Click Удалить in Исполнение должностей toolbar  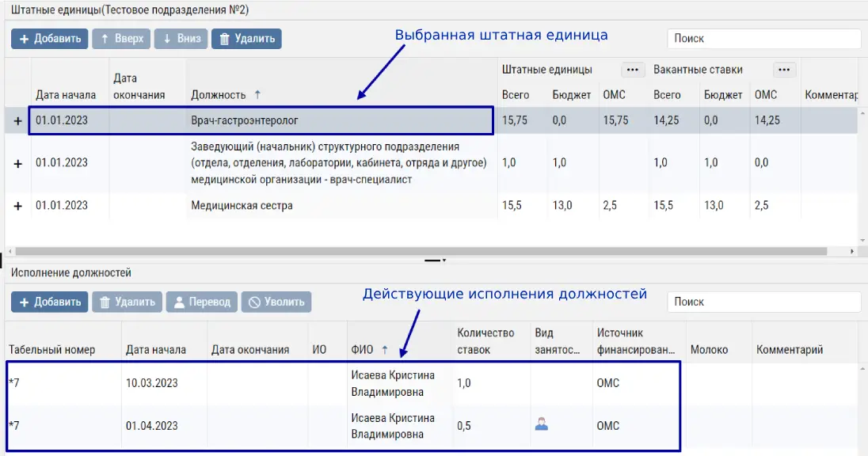click(127, 302)
